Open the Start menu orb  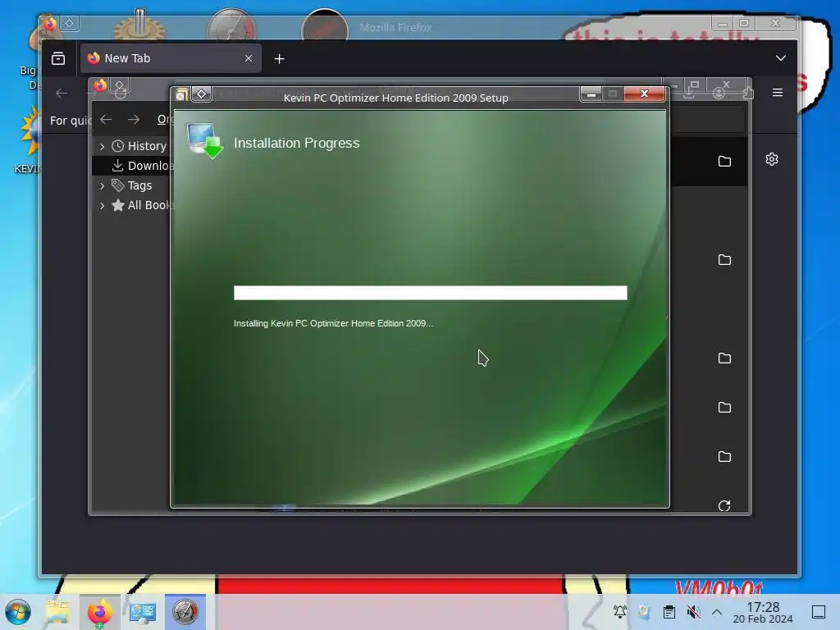pyautogui.click(x=18, y=612)
